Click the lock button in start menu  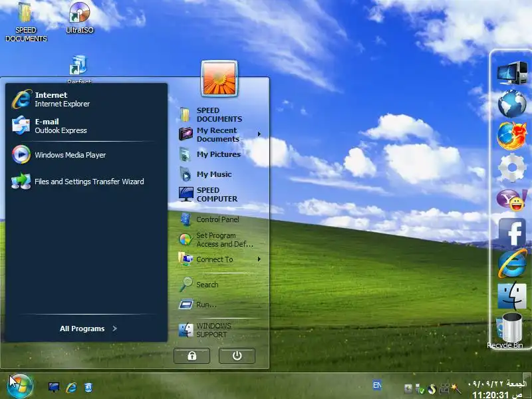pyautogui.click(x=192, y=356)
